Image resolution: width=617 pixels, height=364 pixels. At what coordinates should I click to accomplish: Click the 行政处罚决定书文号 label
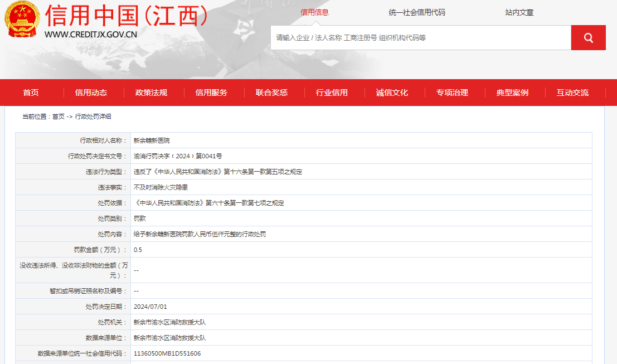97,156
